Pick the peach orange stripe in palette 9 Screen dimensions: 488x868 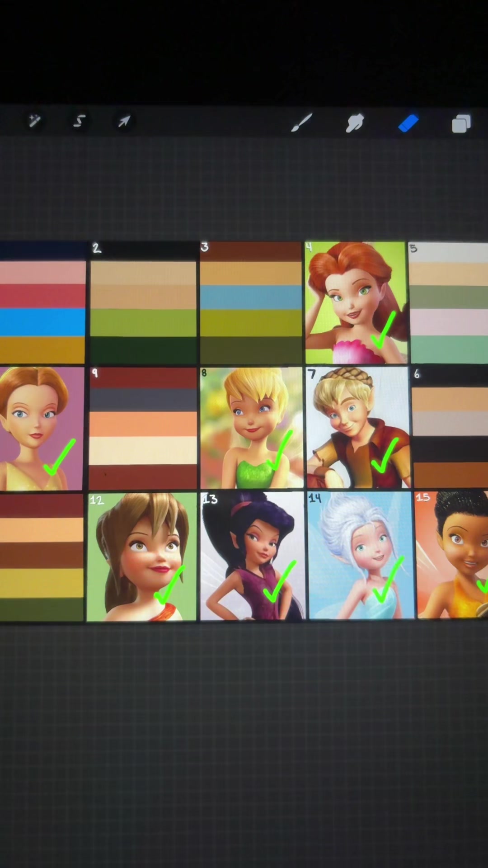(143, 424)
